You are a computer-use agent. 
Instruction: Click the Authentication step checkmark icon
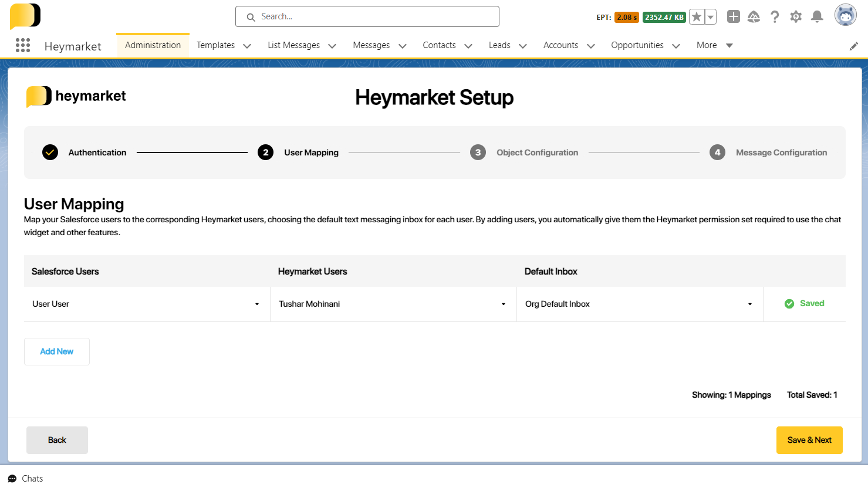(50, 152)
